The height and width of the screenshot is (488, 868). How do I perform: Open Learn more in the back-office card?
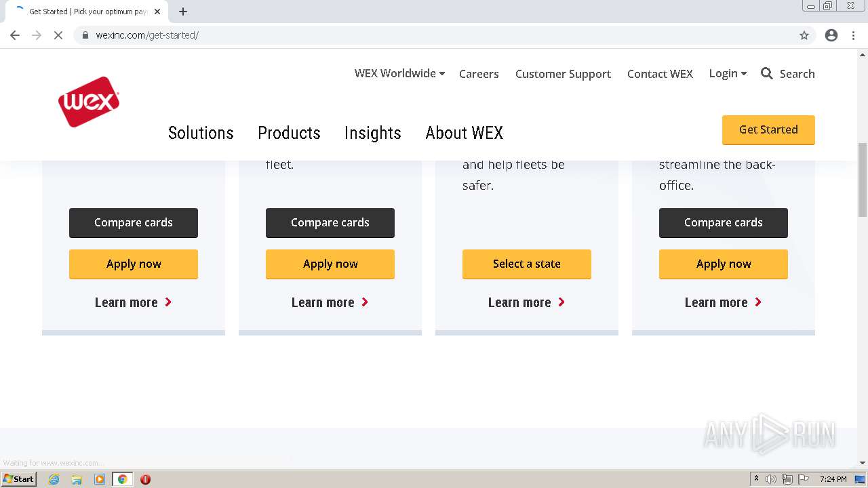pyautogui.click(x=724, y=302)
